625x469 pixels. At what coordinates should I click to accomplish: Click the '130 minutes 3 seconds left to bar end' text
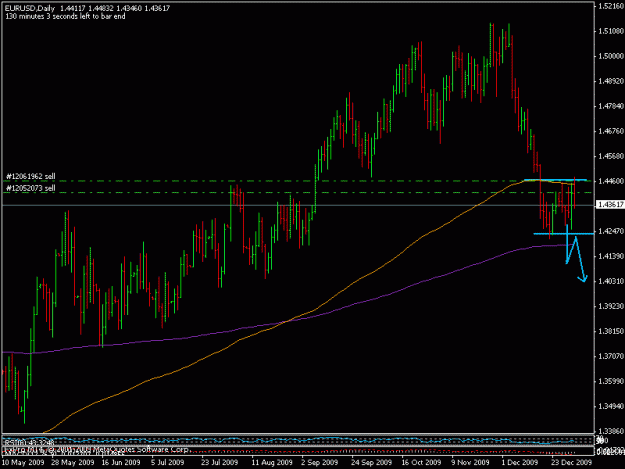pos(65,16)
